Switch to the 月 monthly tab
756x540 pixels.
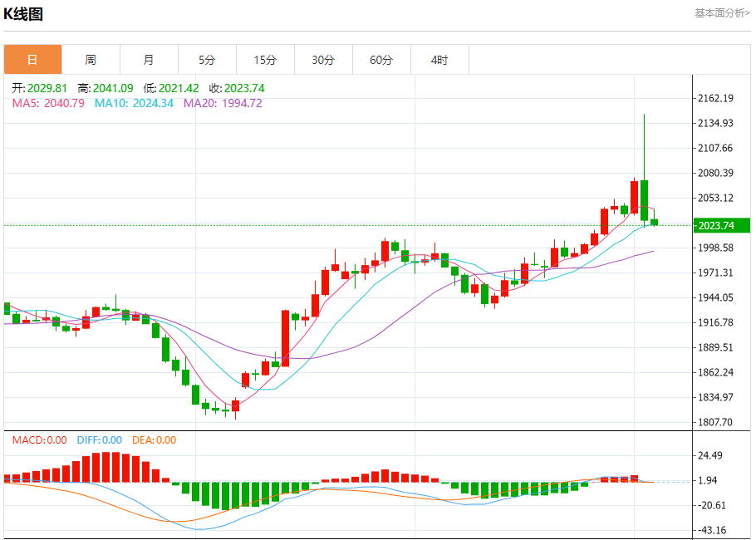tap(149, 60)
